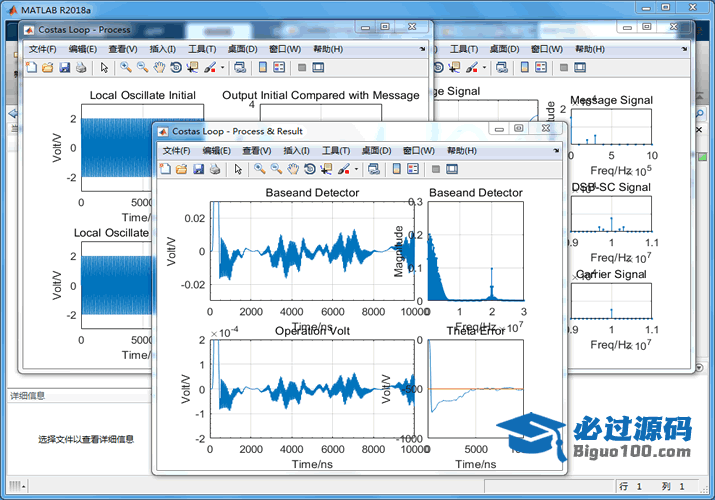The width and height of the screenshot is (715, 500).
Task: Open 查看(V) menu in Process & Result window
Action: click(257, 150)
